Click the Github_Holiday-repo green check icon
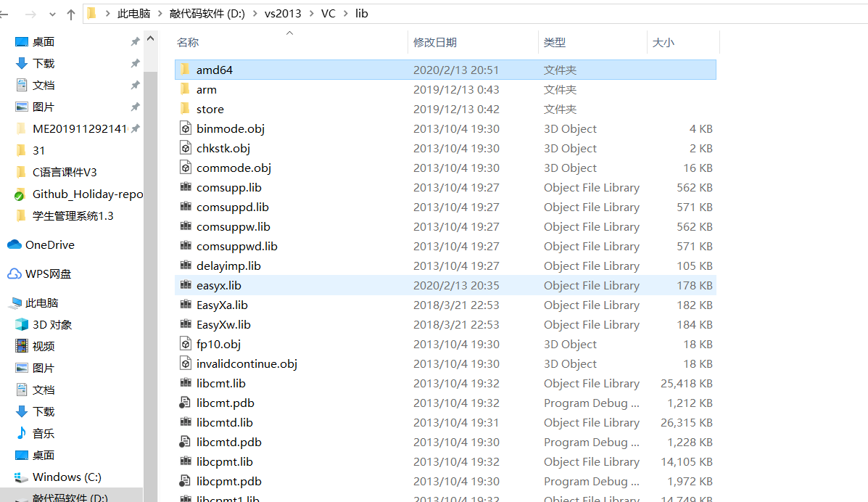Image resolution: width=868 pixels, height=502 pixels. click(x=20, y=194)
